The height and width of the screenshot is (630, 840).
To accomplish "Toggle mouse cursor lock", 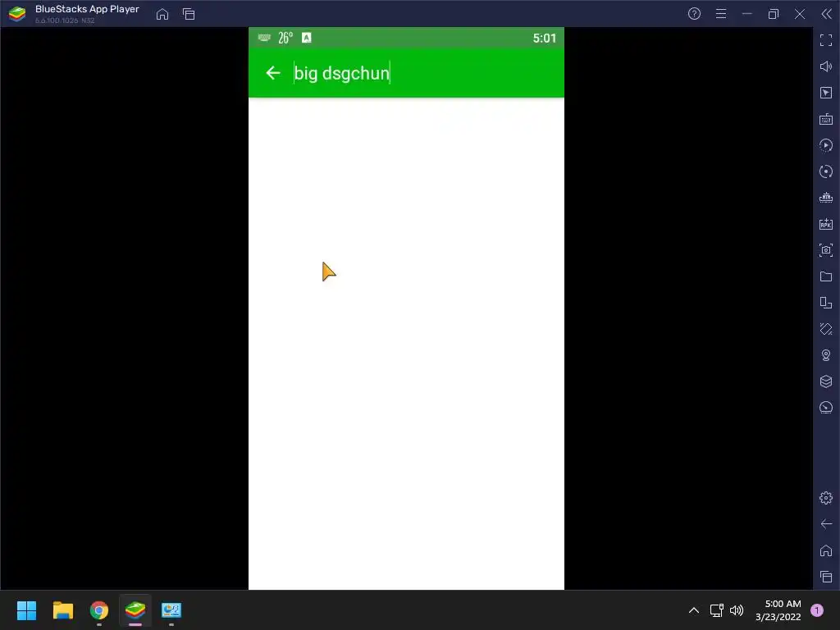I will click(826, 93).
